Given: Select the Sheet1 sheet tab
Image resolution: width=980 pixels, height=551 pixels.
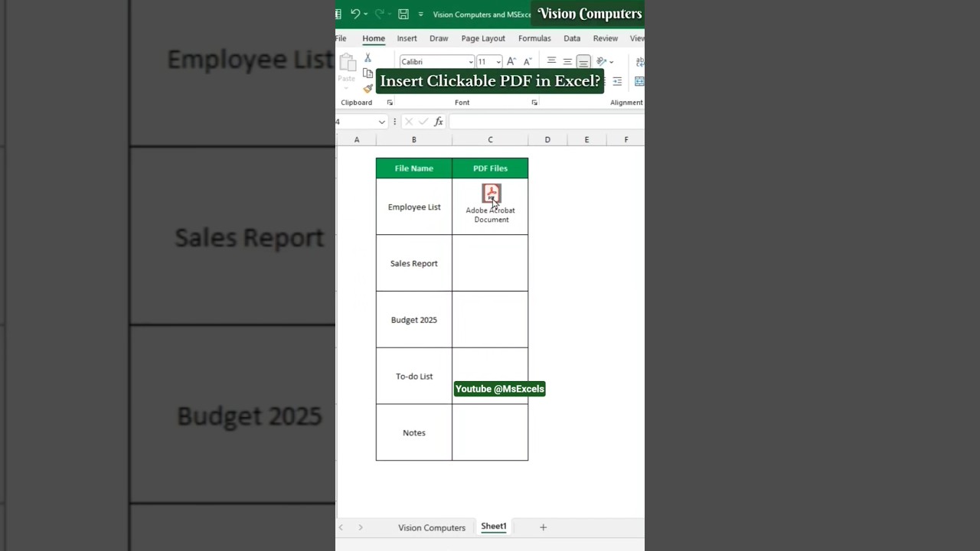Looking at the screenshot, I should pyautogui.click(x=494, y=527).
